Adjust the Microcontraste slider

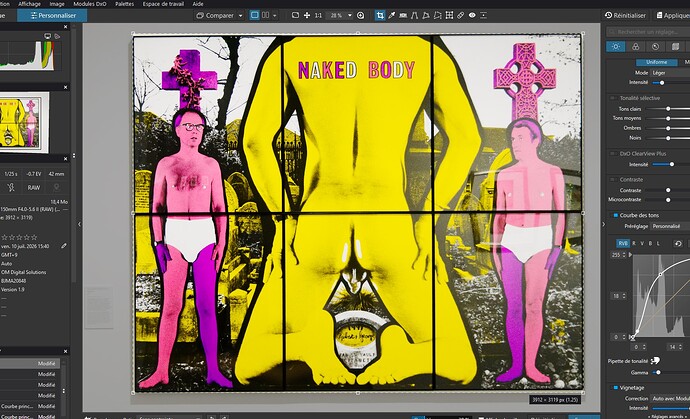[668, 200]
